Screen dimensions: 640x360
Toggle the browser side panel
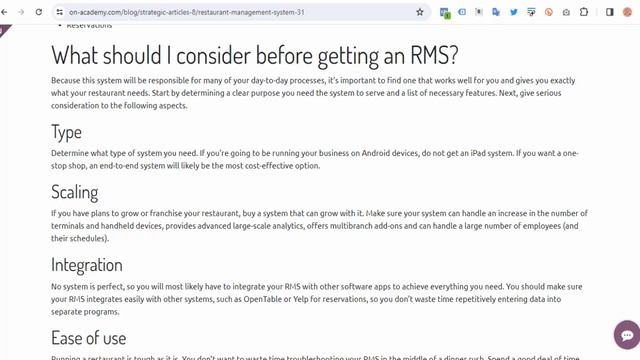tap(609, 12)
